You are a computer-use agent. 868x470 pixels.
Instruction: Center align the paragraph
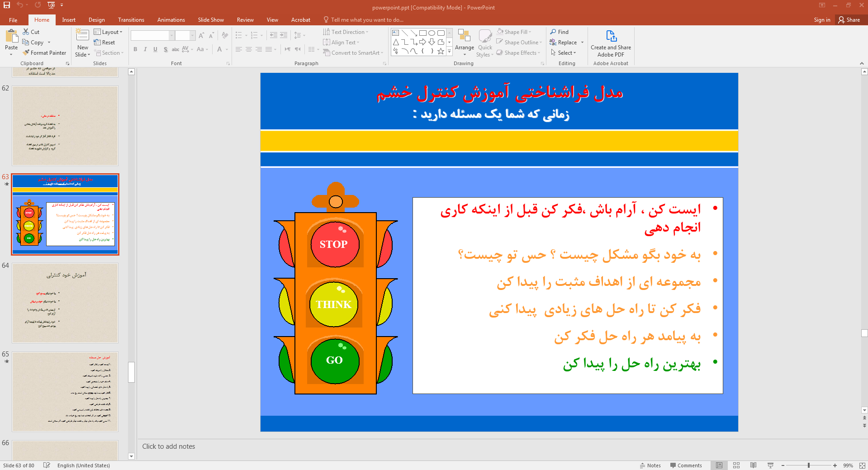(248, 50)
